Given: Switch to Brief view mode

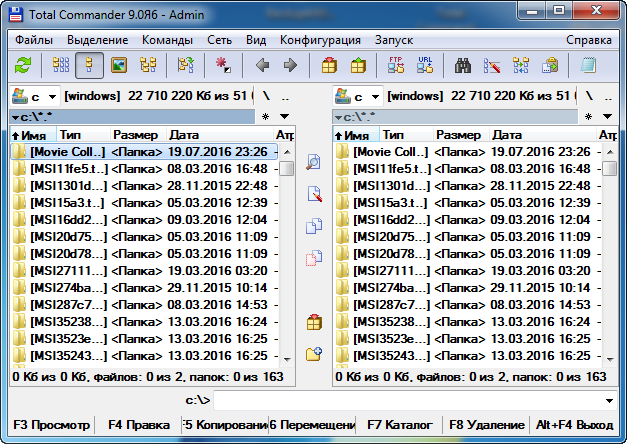Looking at the screenshot, I should coord(61,66).
